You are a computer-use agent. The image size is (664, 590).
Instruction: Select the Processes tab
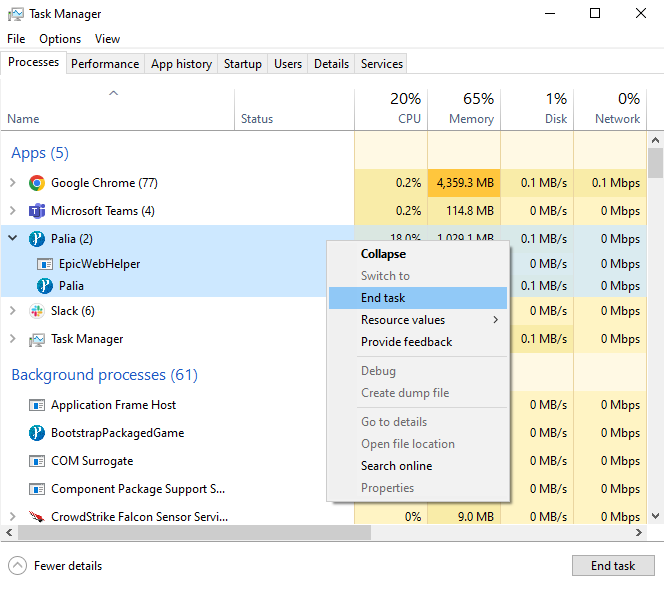(x=33, y=62)
